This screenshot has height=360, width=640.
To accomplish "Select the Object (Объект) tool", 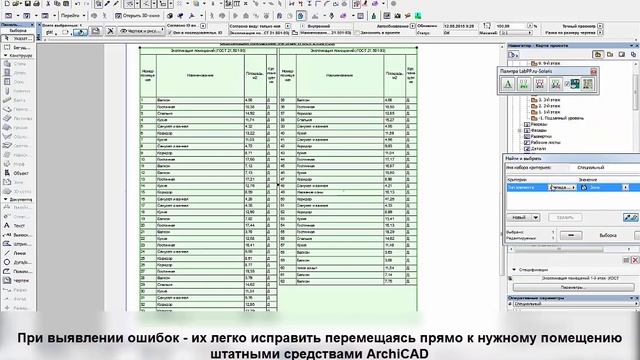I will (18, 173).
